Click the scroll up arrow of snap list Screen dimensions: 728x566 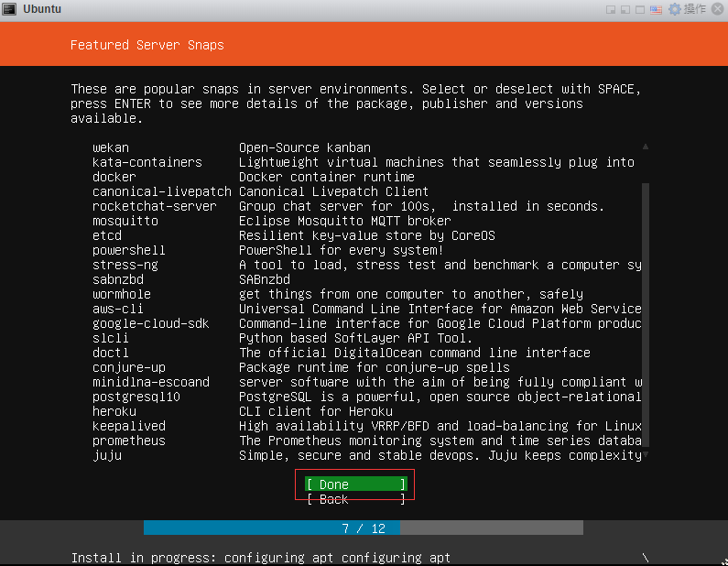[x=646, y=147]
